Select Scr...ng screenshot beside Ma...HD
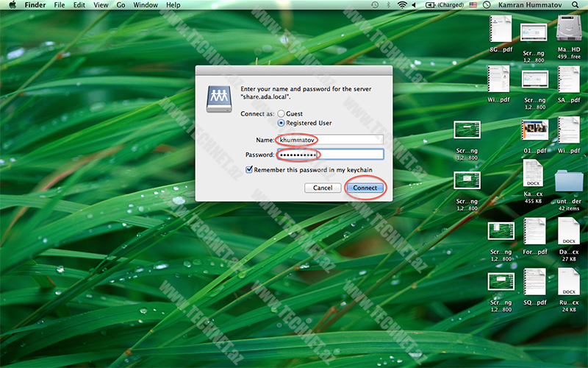Image resolution: width=588 pixels, height=368 pixels. pos(534,33)
